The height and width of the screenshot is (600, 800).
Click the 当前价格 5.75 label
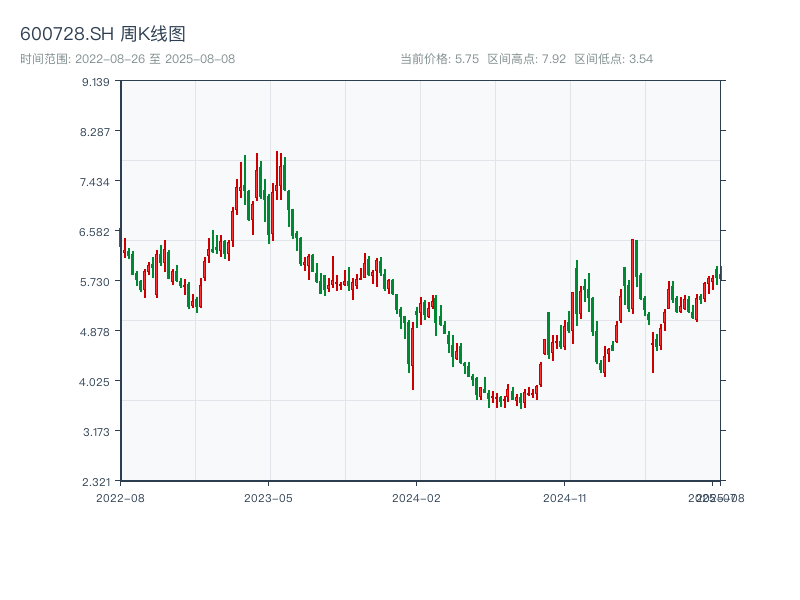(x=439, y=59)
